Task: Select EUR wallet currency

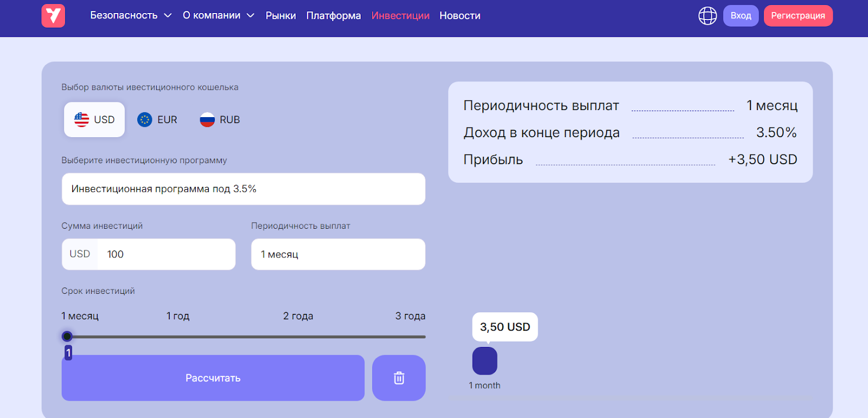Action: coord(157,120)
